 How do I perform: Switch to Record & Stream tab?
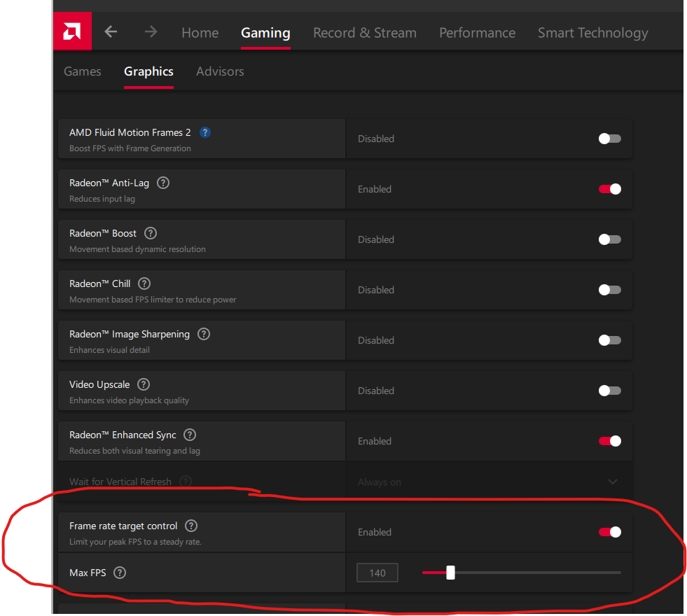(365, 33)
